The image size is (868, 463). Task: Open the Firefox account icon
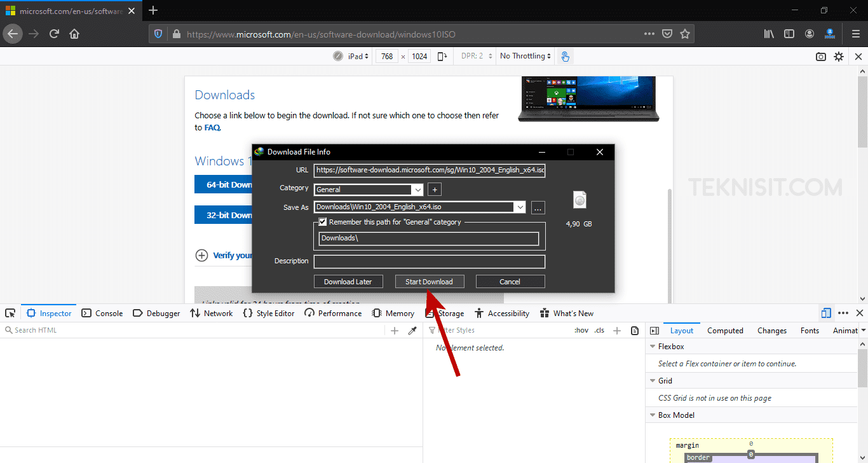pyautogui.click(x=810, y=34)
